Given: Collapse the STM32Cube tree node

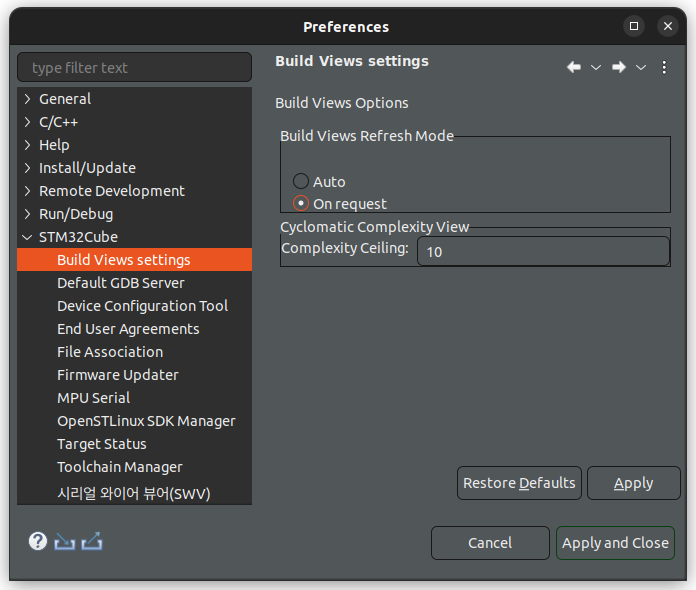Looking at the screenshot, I should (28, 237).
